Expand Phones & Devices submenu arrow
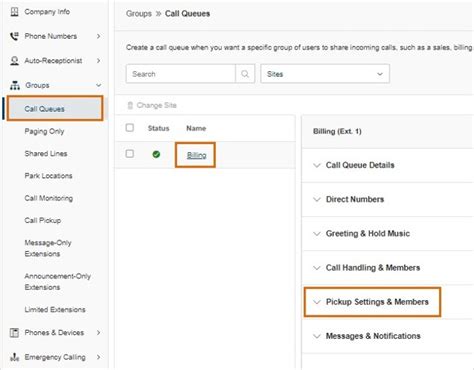Screen dimensions: 474x370 [x=98, y=332]
